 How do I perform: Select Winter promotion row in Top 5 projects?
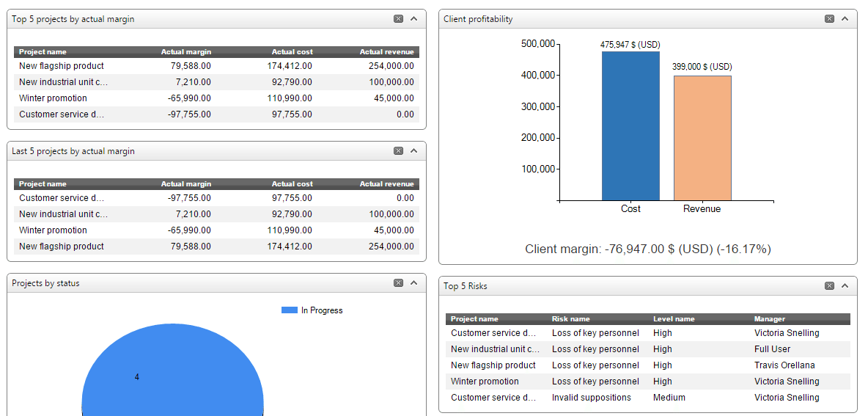(216, 98)
